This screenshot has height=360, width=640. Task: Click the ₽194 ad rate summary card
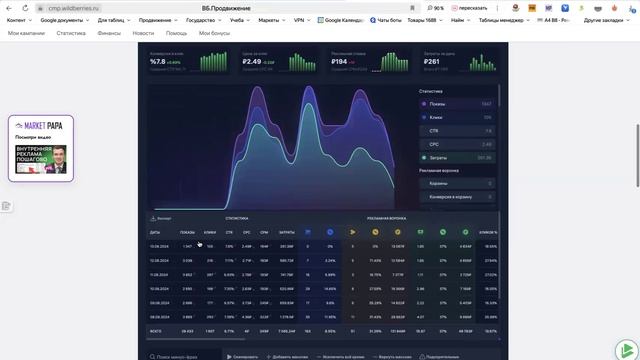point(369,61)
